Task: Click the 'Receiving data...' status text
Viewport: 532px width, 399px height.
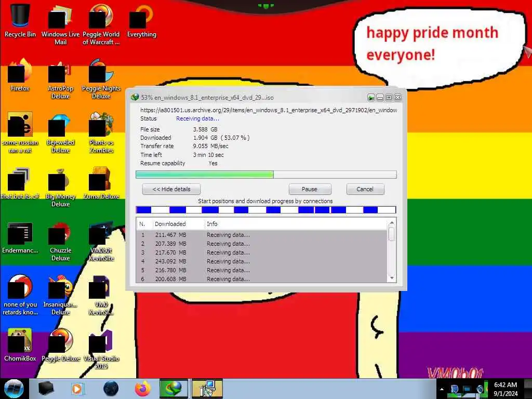Action: 197,118
